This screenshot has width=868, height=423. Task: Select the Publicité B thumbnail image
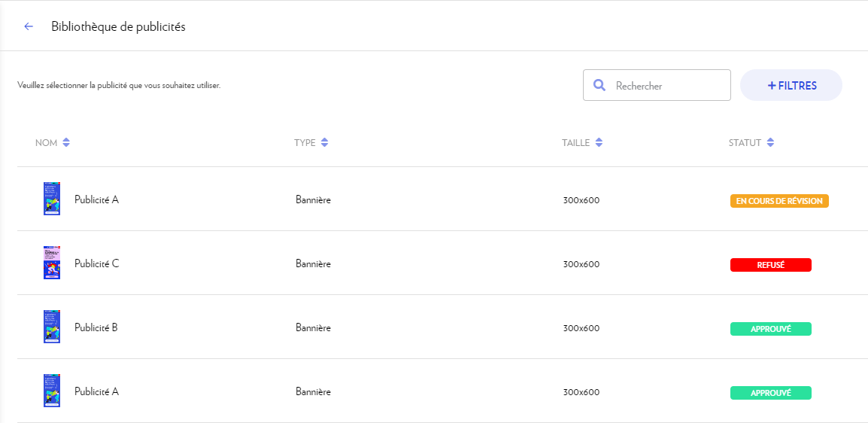[52, 327]
